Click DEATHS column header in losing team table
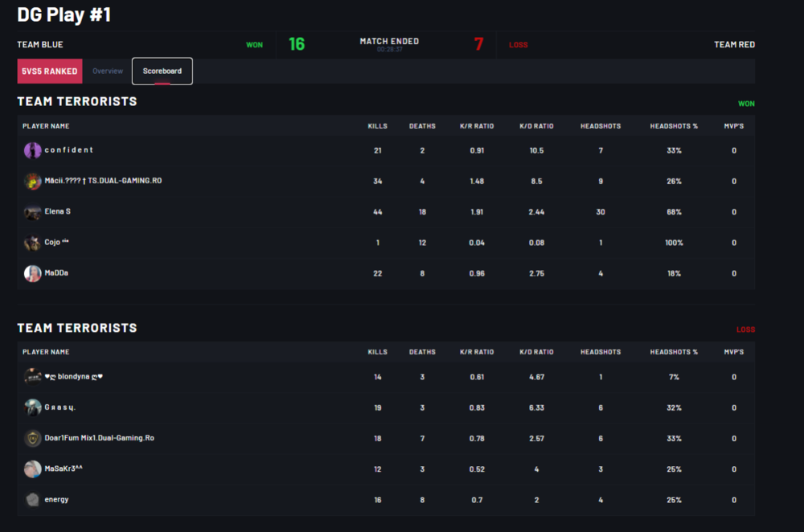 [422, 352]
